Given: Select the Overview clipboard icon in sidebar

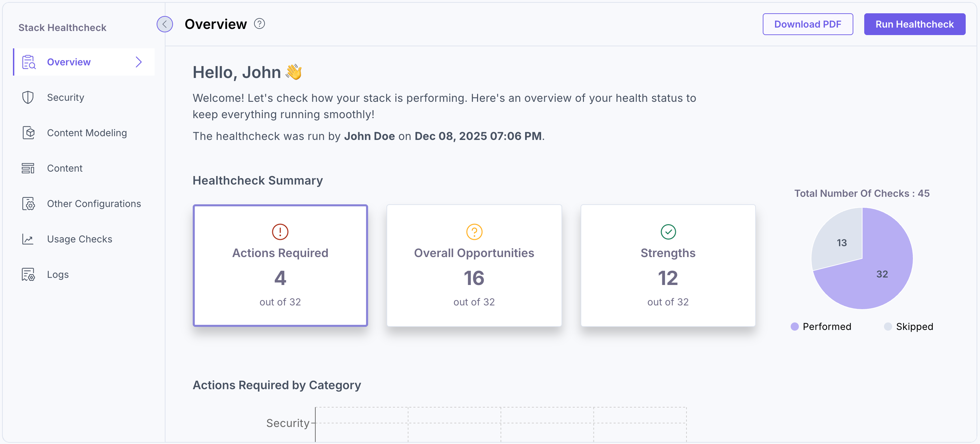Looking at the screenshot, I should (x=28, y=62).
